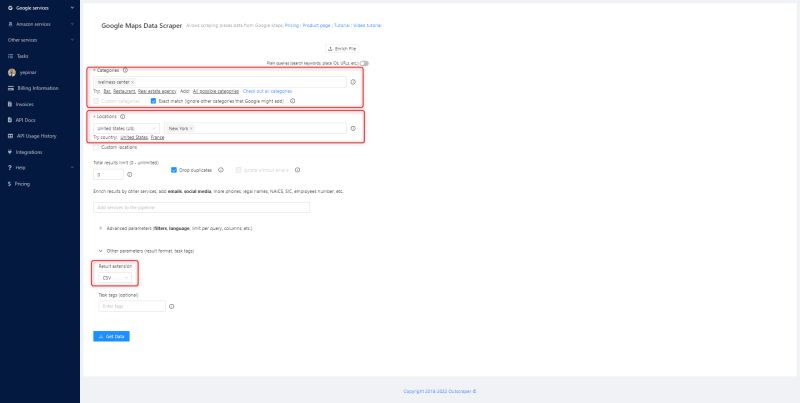The width and height of the screenshot is (800, 403).
Task: Toggle Plain queries switch
Action: tap(364, 63)
